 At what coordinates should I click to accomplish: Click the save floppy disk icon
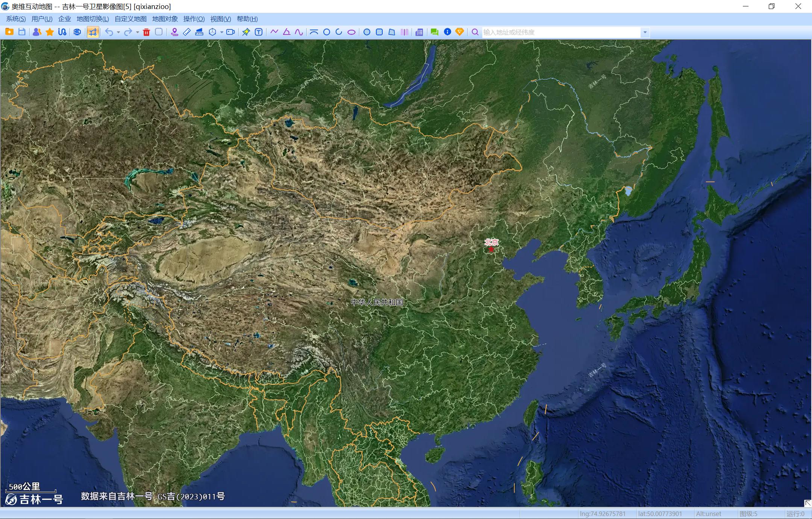pyautogui.click(x=22, y=32)
